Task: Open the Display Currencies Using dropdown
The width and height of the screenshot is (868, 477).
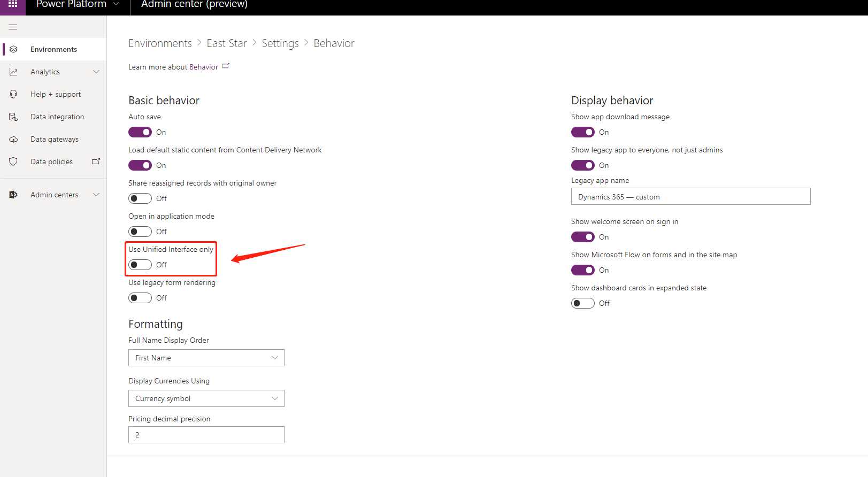Action: coord(206,398)
